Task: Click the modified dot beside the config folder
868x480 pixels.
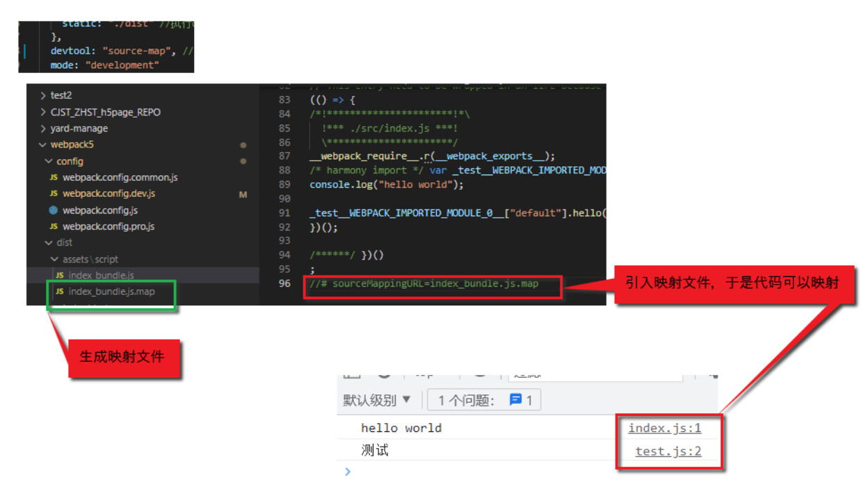Action: point(243,161)
